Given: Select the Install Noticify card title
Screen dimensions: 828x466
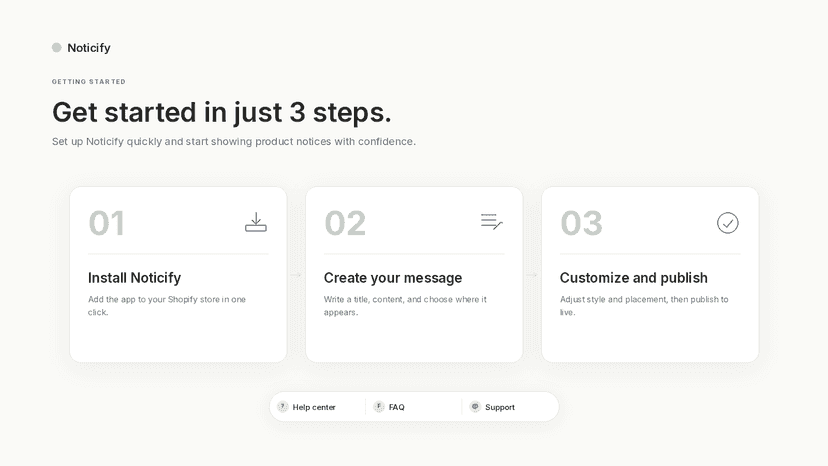Looking at the screenshot, I should 134,278.
